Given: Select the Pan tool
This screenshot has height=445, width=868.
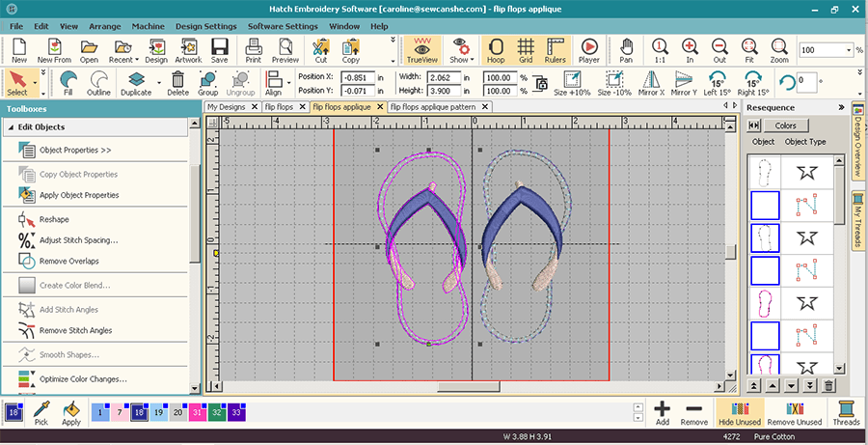Looking at the screenshot, I should coord(627,50).
